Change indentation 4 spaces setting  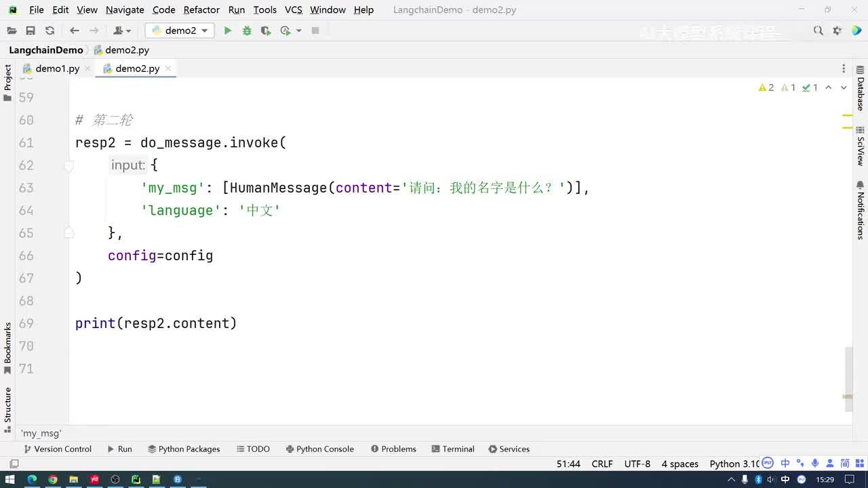pyautogui.click(x=680, y=464)
